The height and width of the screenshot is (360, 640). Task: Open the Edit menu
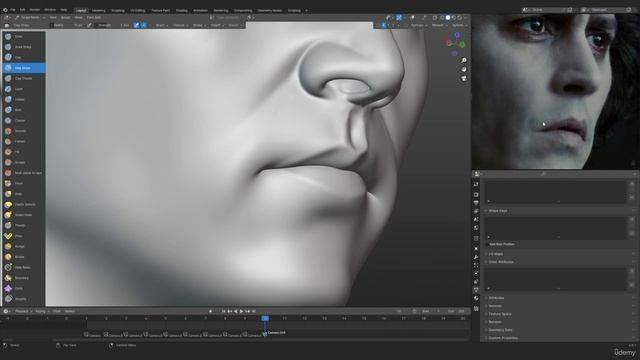22,10
